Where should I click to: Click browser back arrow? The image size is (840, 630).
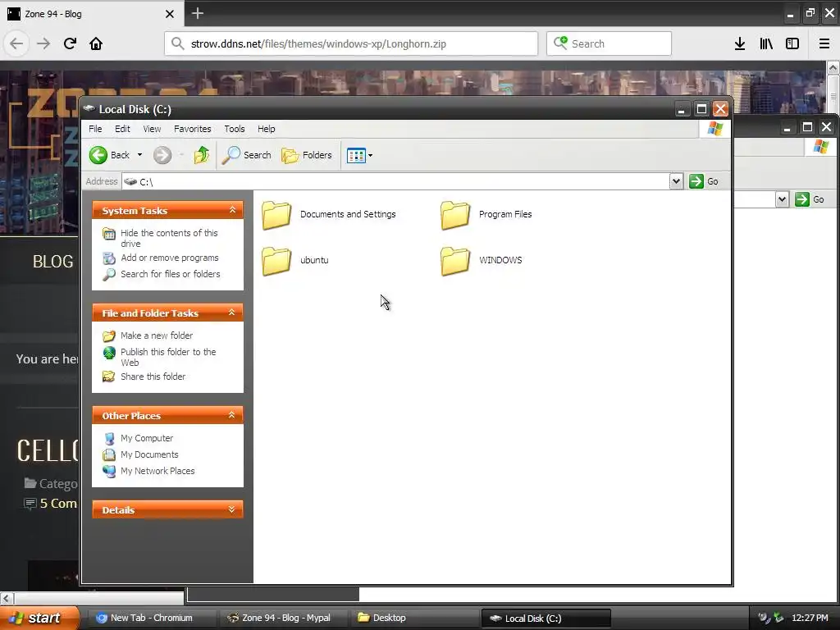[x=16, y=44]
